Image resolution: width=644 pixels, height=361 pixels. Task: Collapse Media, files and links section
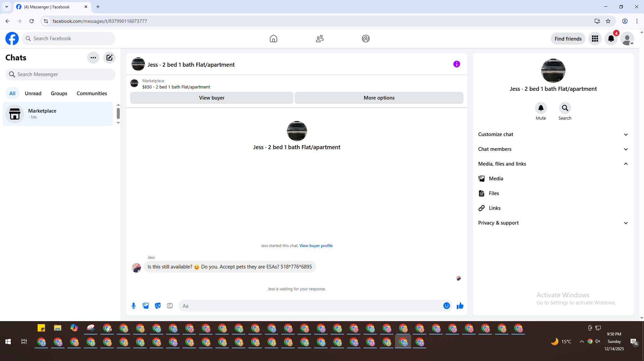[x=553, y=164]
